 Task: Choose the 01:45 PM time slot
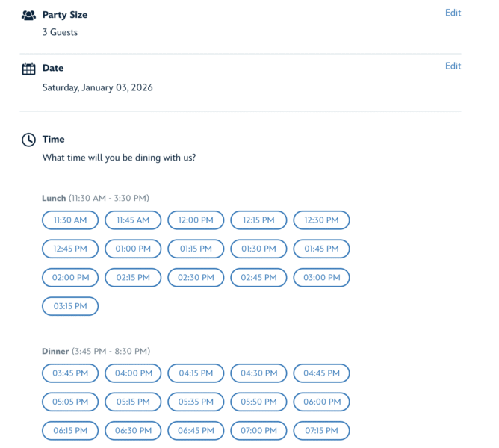(321, 249)
